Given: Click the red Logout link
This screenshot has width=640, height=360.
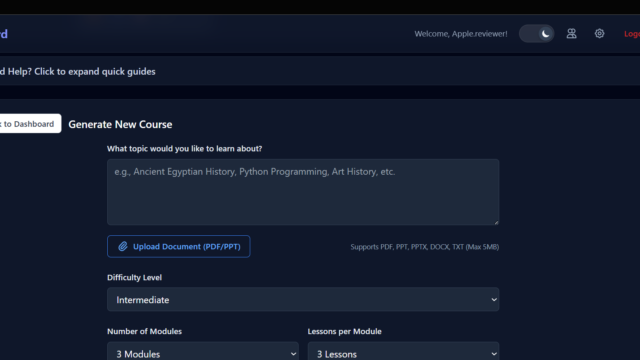Looking at the screenshot, I should (x=632, y=34).
